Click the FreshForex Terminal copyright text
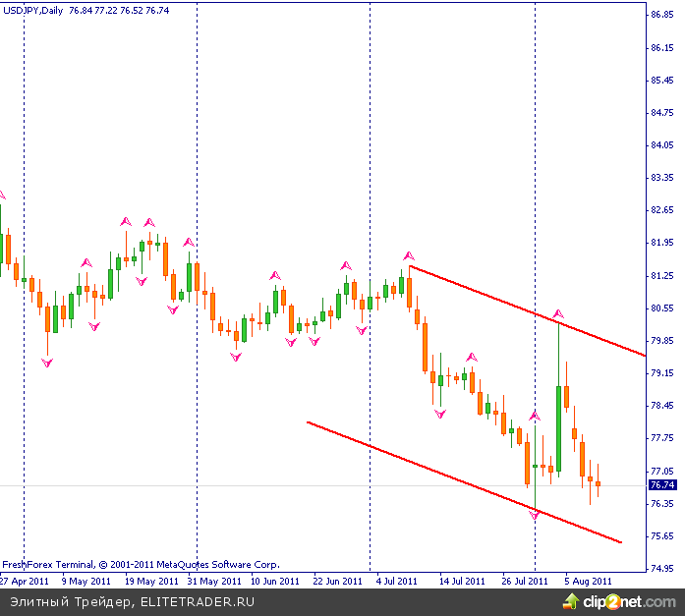The width and height of the screenshot is (685, 616). pos(141,565)
